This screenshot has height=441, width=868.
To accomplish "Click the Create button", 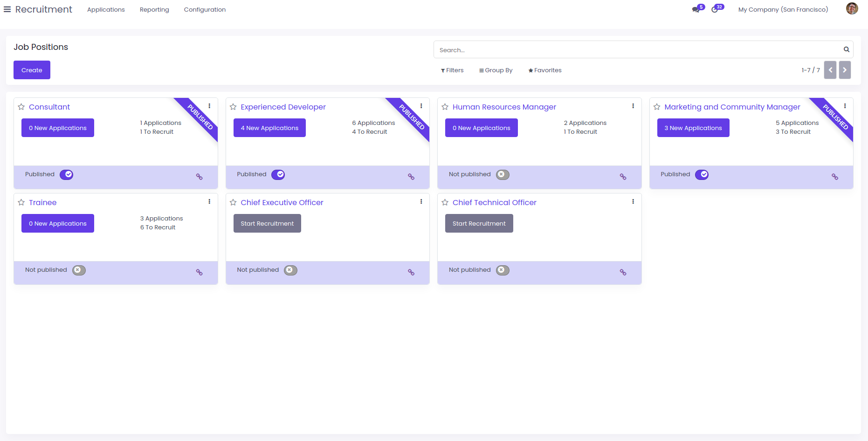I will click(32, 70).
